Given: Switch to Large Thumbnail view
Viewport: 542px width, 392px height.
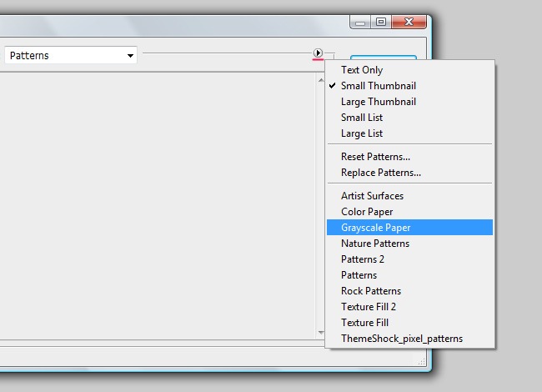Looking at the screenshot, I should [378, 102].
